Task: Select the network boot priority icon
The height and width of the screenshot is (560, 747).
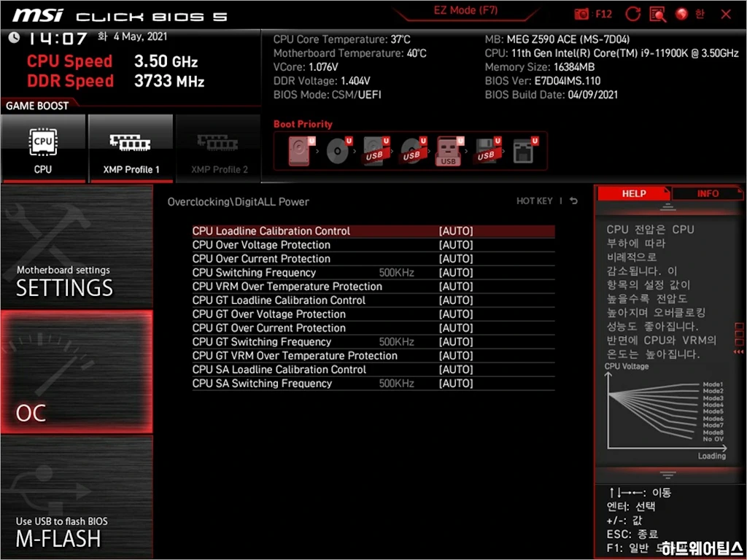Action: tap(525, 151)
